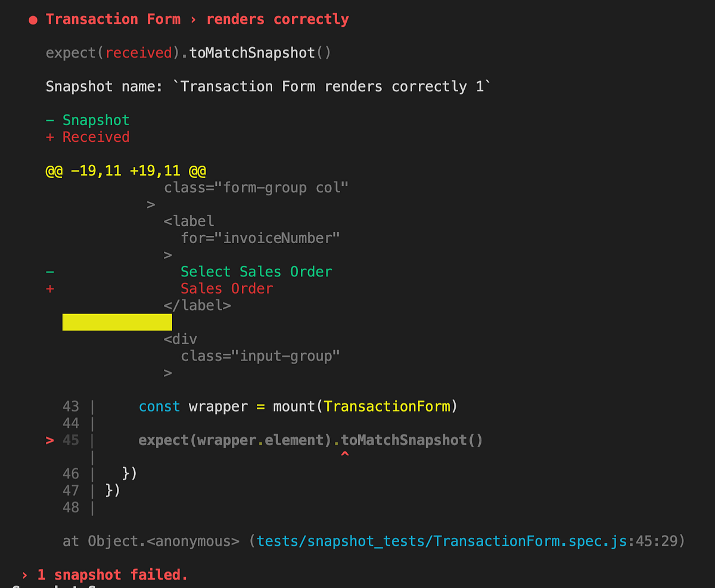Click the yellow highlighted block in the diff
Viewport: 715px width, 588px height.
pyautogui.click(x=117, y=322)
